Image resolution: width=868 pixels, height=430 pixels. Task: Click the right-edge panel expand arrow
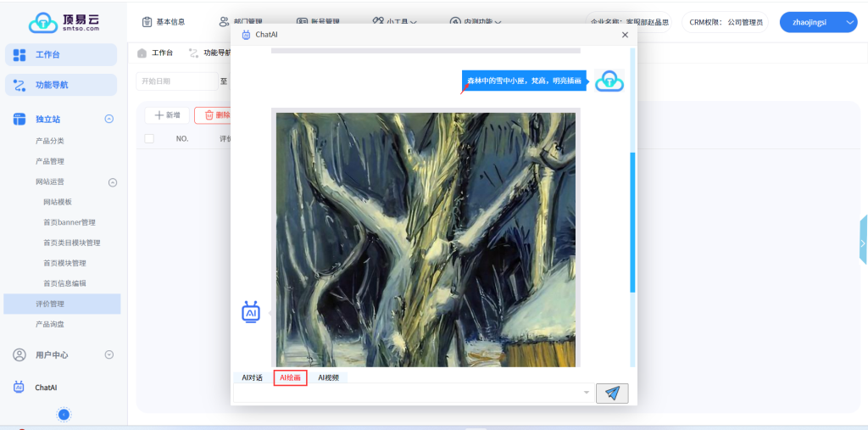pyautogui.click(x=863, y=243)
